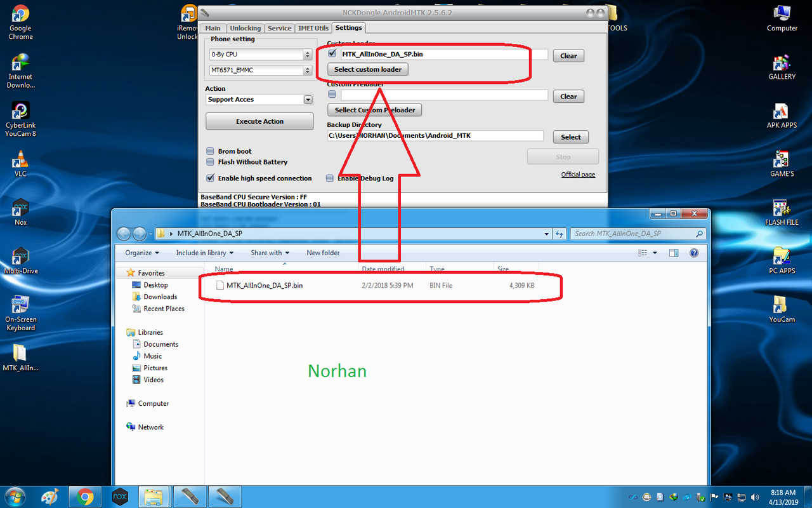Switch to Explorer window in taskbar
This screenshot has width=812, height=508.
(x=154, y=497)
